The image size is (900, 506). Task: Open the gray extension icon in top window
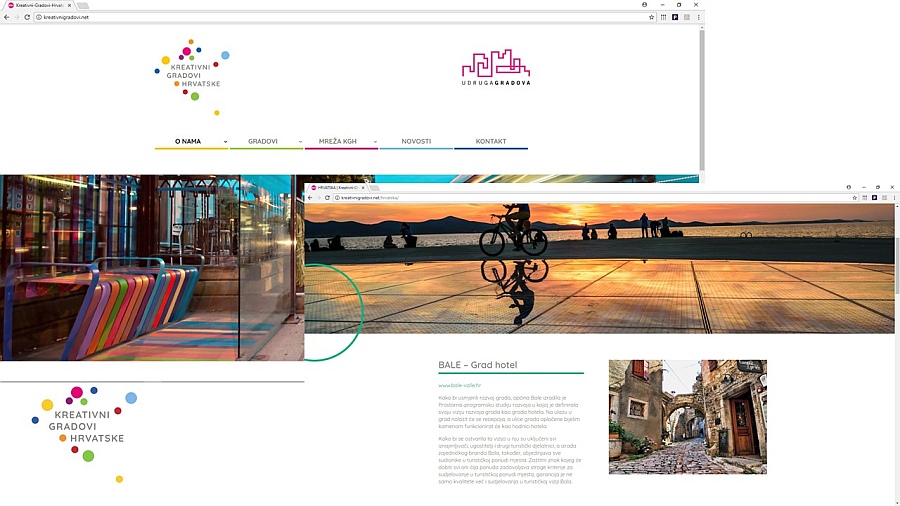click(x=686, y=17)
